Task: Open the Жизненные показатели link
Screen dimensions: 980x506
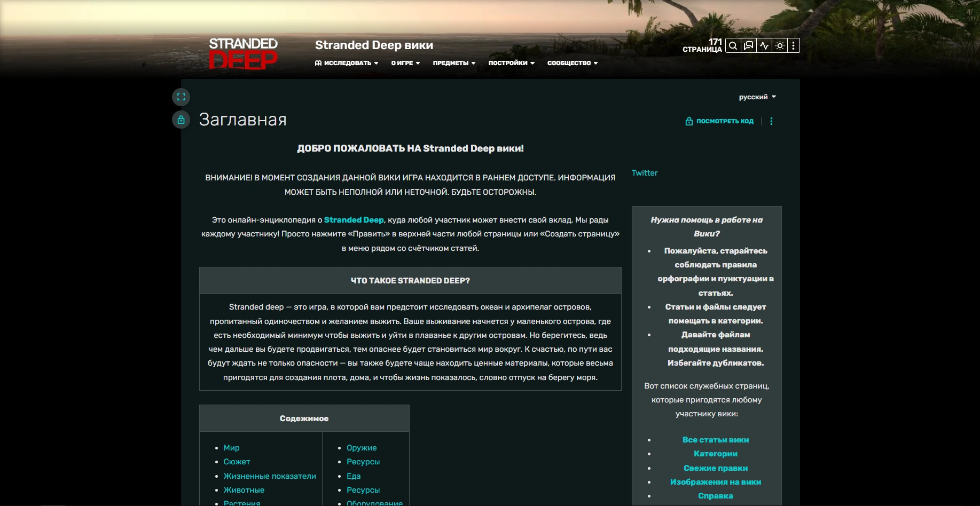Action: (270, 476)
